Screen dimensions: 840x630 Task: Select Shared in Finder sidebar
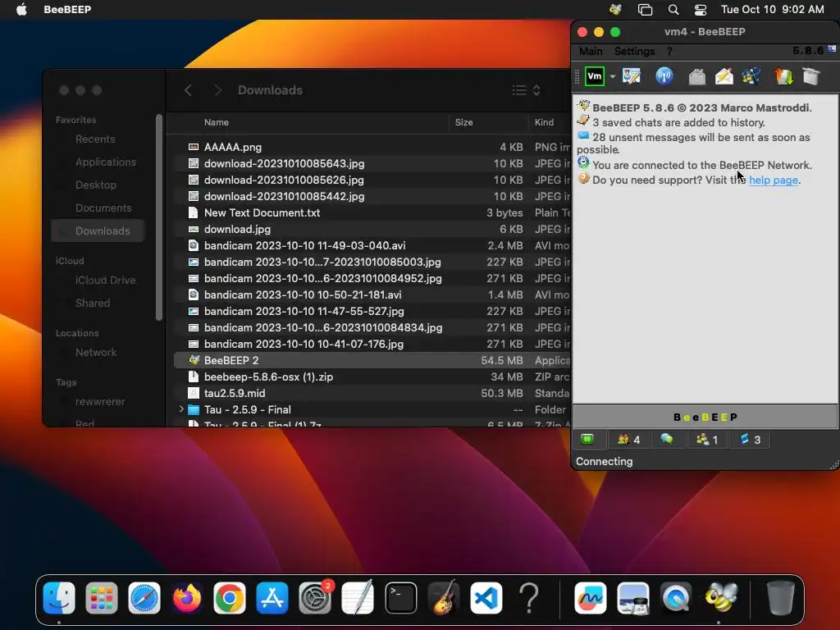pyautogui.click(x=93, y=304)
